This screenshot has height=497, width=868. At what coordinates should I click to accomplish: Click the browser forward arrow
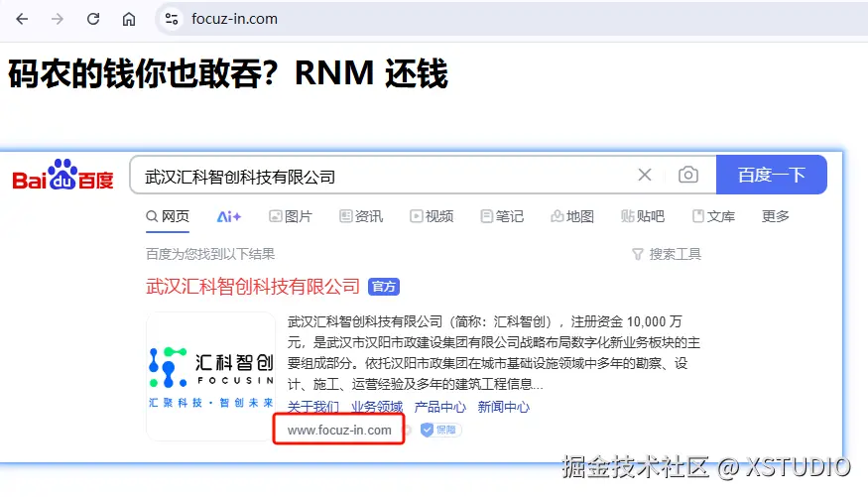click(57, 19)
